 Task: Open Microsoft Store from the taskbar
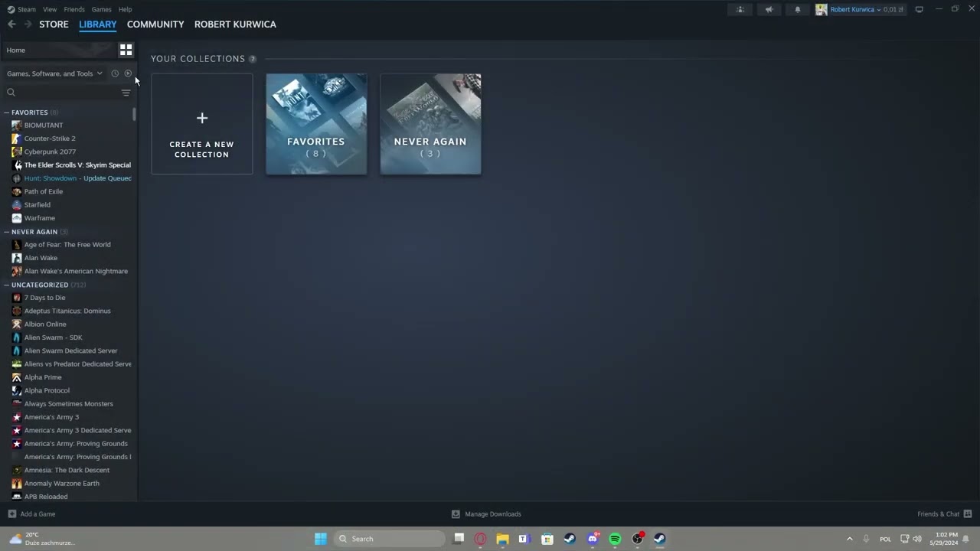(547, 539)
